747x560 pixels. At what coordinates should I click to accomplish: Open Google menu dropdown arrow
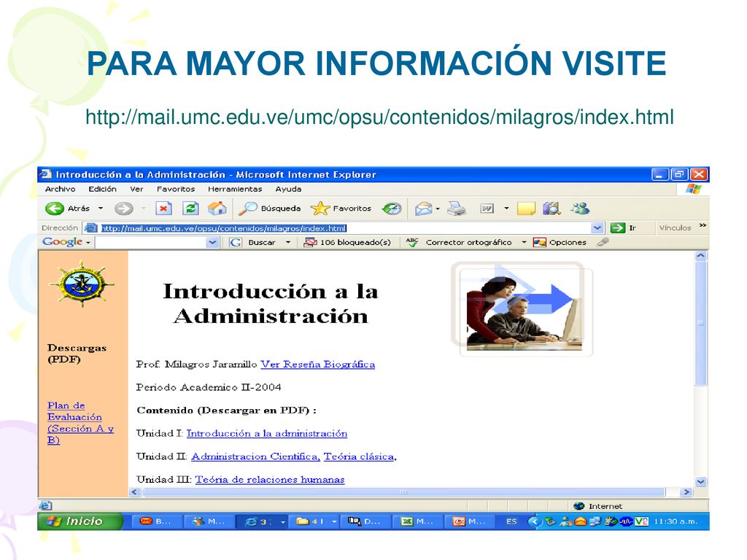(88, 243)
